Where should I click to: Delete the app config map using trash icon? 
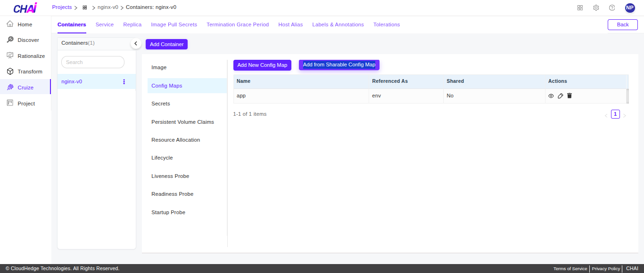(569, 96)
